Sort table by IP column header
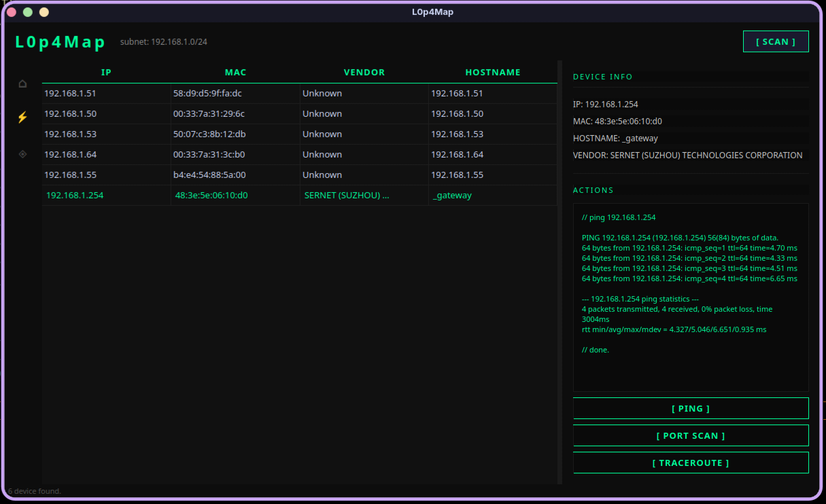This screenshot has width=826, height=504. (x=106, y=72)
